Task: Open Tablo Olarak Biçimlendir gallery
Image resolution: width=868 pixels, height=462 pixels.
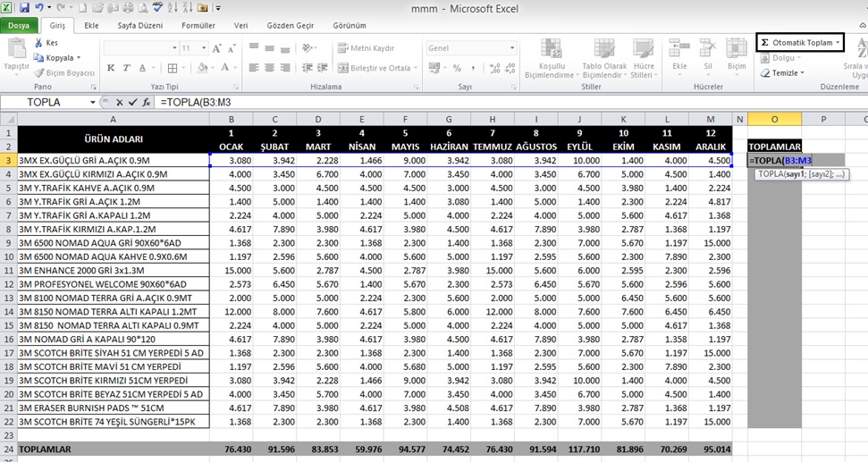Action: point(604,59)
